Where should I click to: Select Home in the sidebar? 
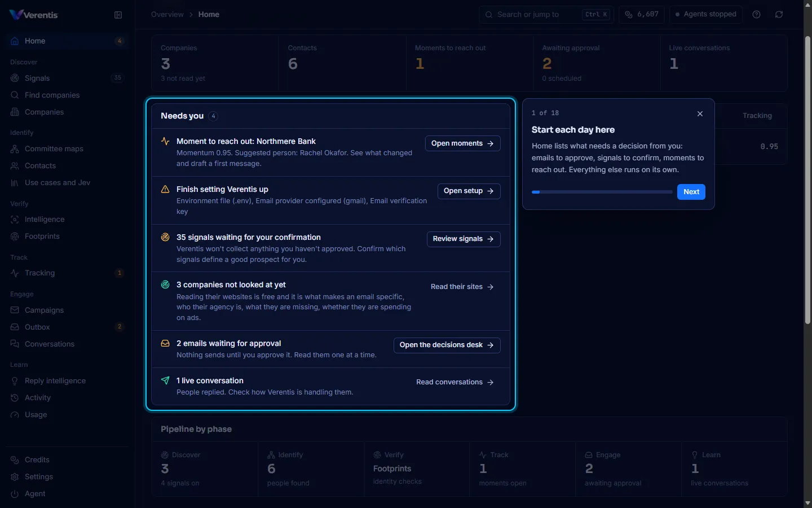tap(68, 41)
